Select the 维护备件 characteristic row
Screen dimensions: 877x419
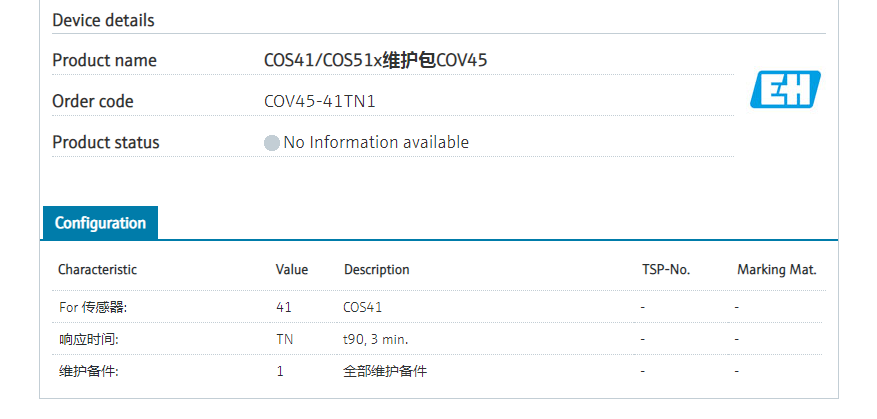pos(88,371)
